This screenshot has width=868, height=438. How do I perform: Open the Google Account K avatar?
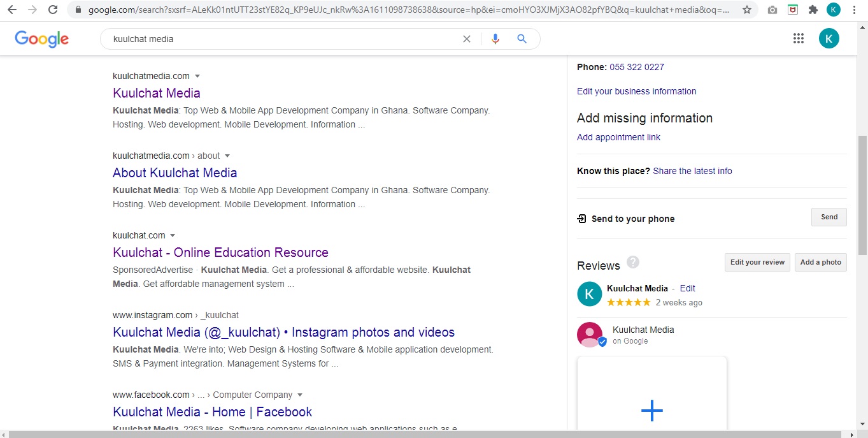(x=829, y=38)
